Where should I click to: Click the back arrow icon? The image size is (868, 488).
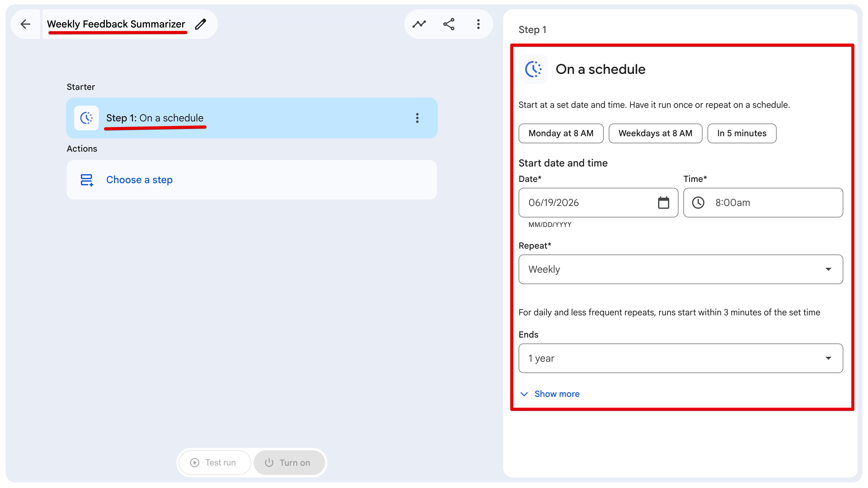point(25,24)
